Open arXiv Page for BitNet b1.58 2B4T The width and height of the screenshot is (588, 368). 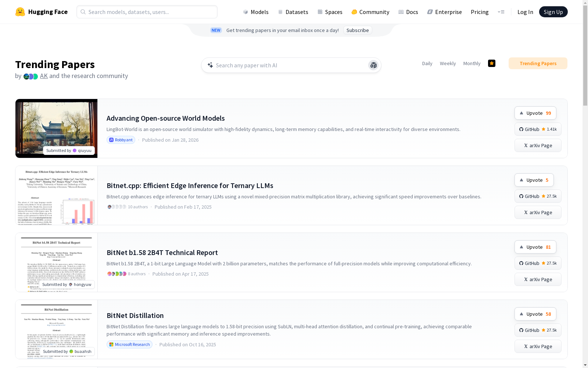click(x=538, y=279)
